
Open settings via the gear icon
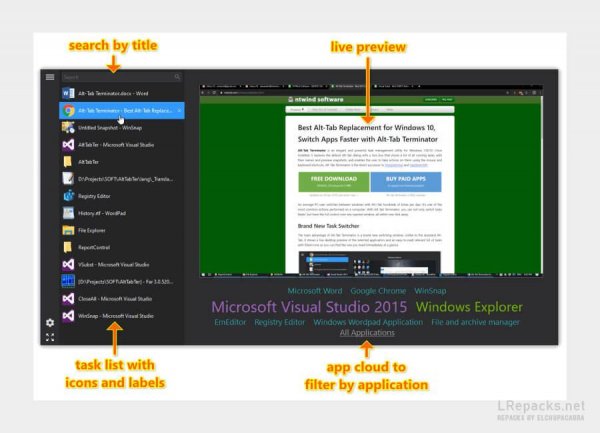pyautogui.click(x=50, y=322)
